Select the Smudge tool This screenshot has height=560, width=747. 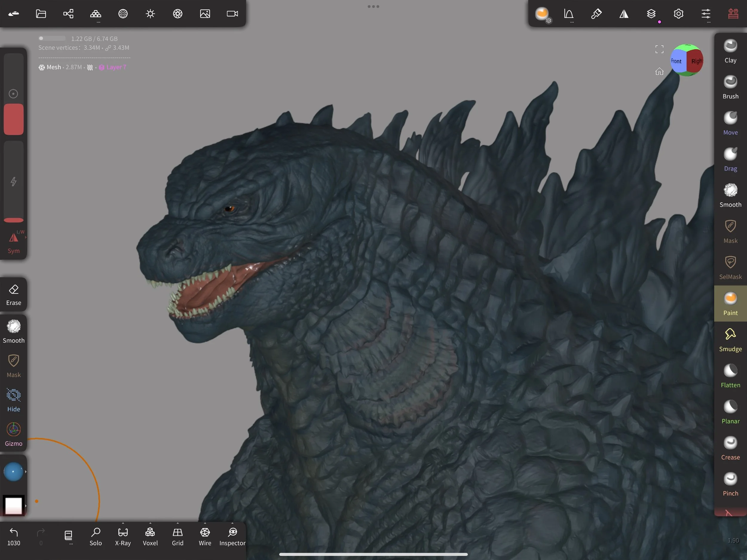pyautogui.click(x=730, y=339)
